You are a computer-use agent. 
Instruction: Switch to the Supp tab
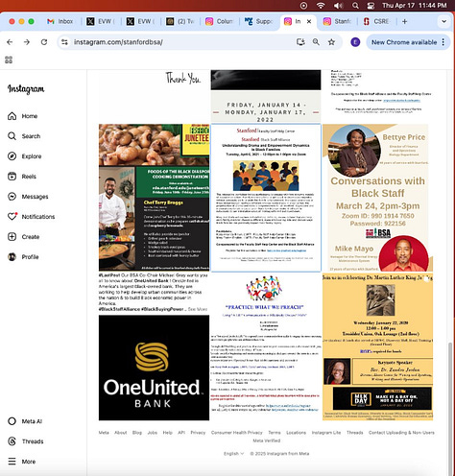point(259,21)
